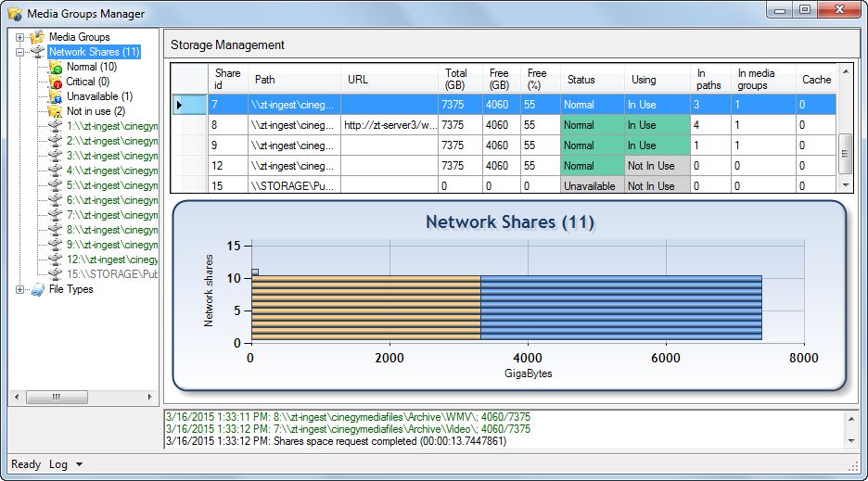
Task: Click the share icon beside 7:\\zt-ingest
Action: coord(56,215)
